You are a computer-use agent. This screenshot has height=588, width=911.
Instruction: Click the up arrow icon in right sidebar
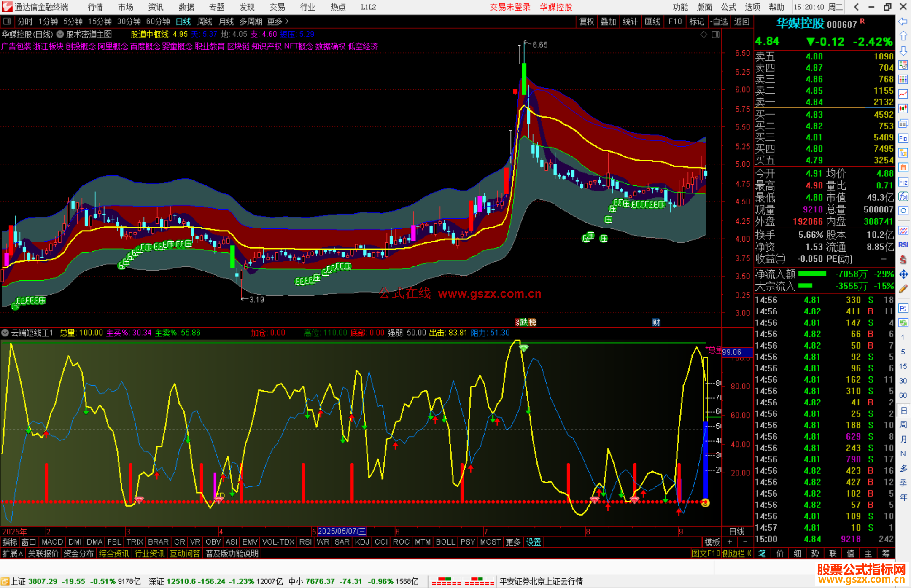pos(903,36)
